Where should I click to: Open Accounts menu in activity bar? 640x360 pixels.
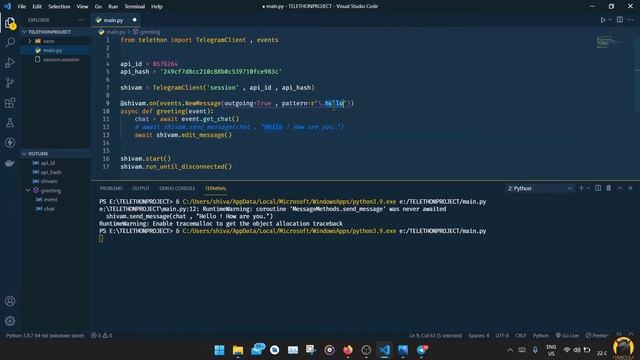coord(10,301)
